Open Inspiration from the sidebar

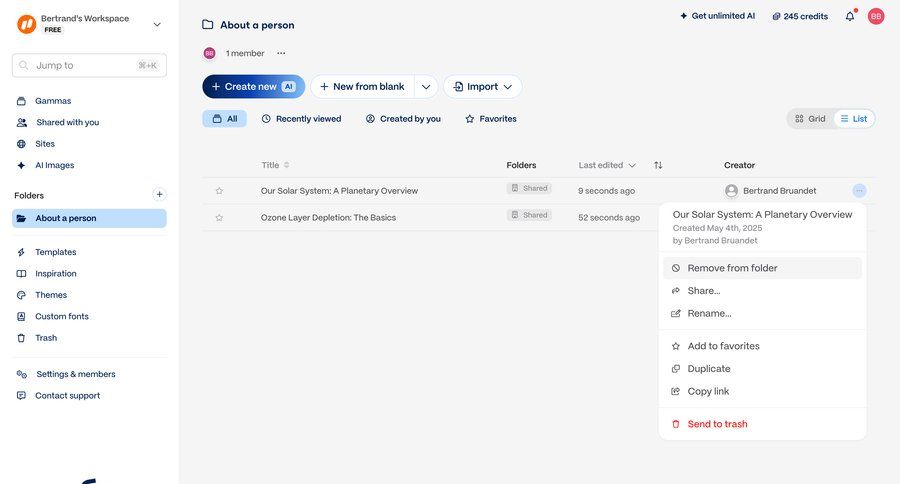[x=55, y=274]
